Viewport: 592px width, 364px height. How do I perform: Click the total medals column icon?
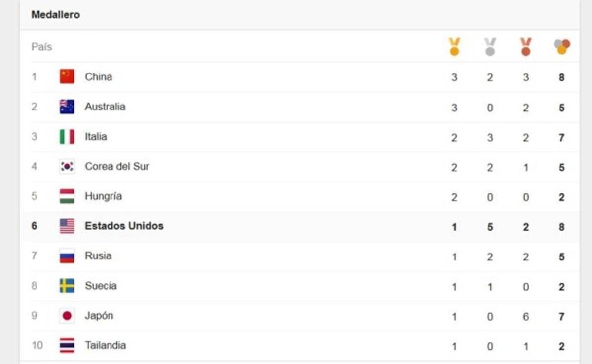(x=562, y=47)
